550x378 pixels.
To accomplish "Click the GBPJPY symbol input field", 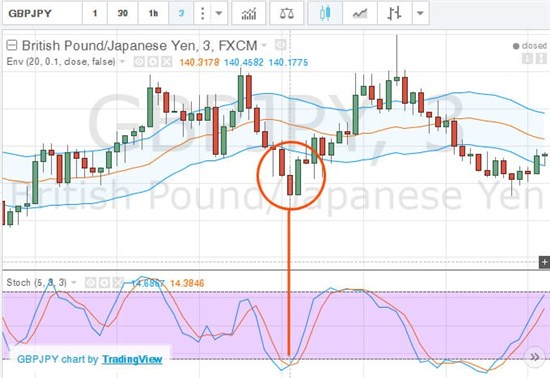I will point(42,13).
